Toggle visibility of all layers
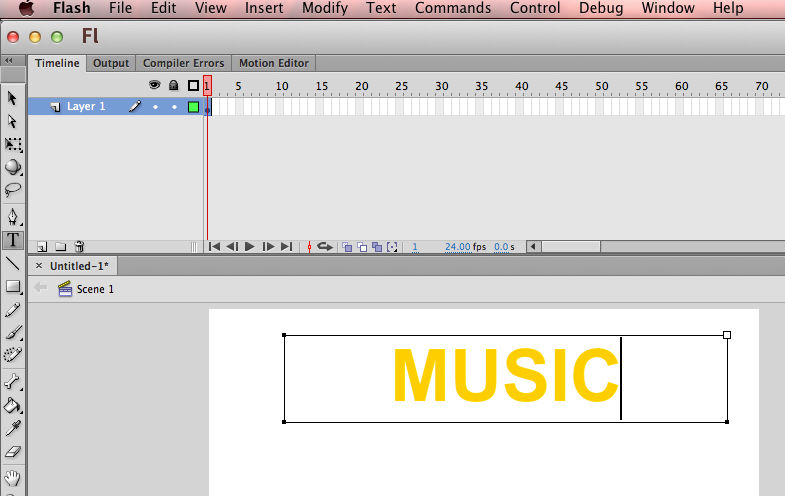Viewport: 785px width, 496px height. pyautogui.click(x=155, y=85)
